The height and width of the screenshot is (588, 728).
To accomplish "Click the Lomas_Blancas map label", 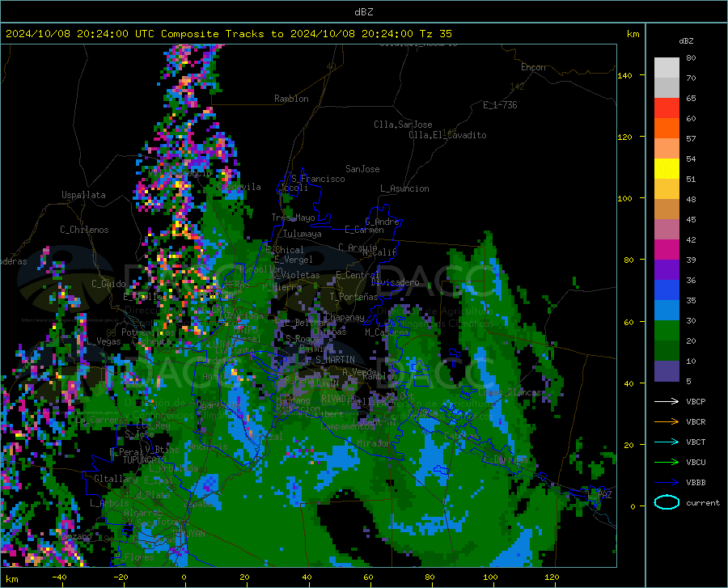I will coord(510,392).
